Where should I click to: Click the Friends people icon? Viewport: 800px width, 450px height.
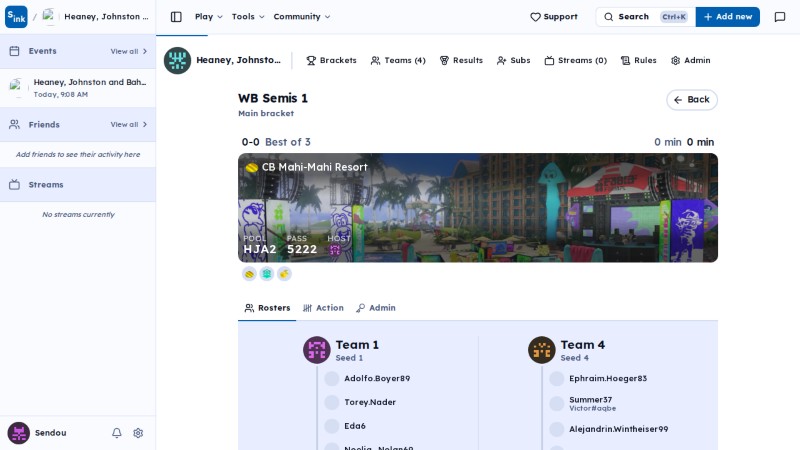(14, 124)
